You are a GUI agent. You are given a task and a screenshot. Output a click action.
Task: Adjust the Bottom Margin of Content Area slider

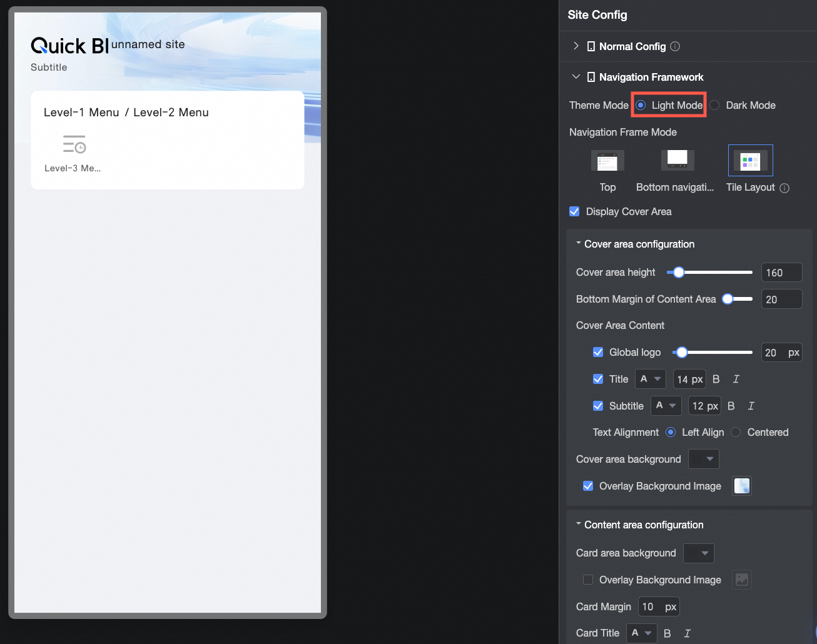click(x=728, y=299)
